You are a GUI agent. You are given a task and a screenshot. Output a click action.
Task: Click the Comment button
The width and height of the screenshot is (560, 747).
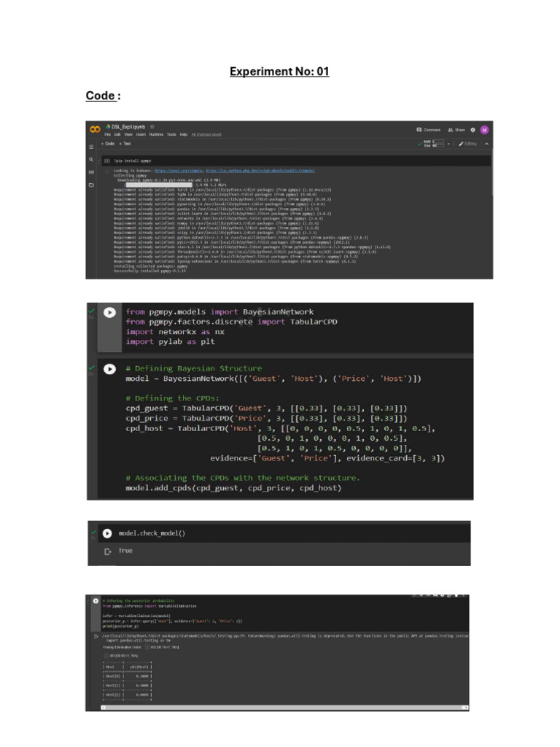click(429, 130)
